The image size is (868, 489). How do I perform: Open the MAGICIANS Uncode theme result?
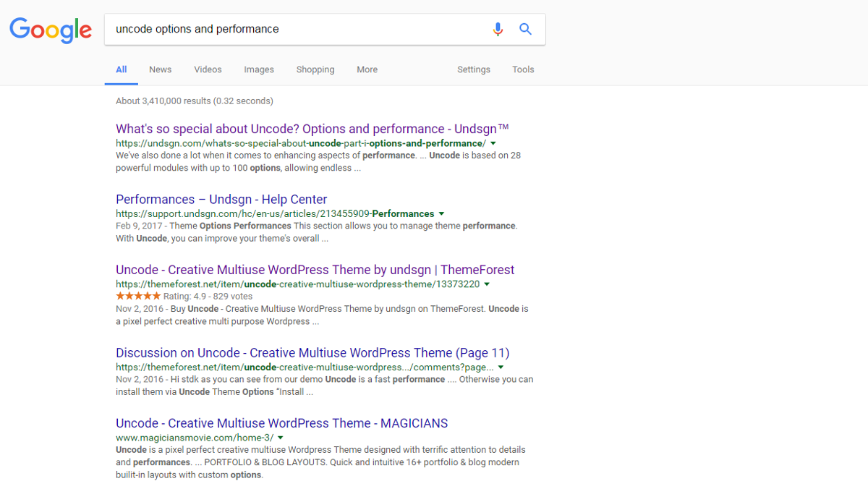click(x=282, y=423)
